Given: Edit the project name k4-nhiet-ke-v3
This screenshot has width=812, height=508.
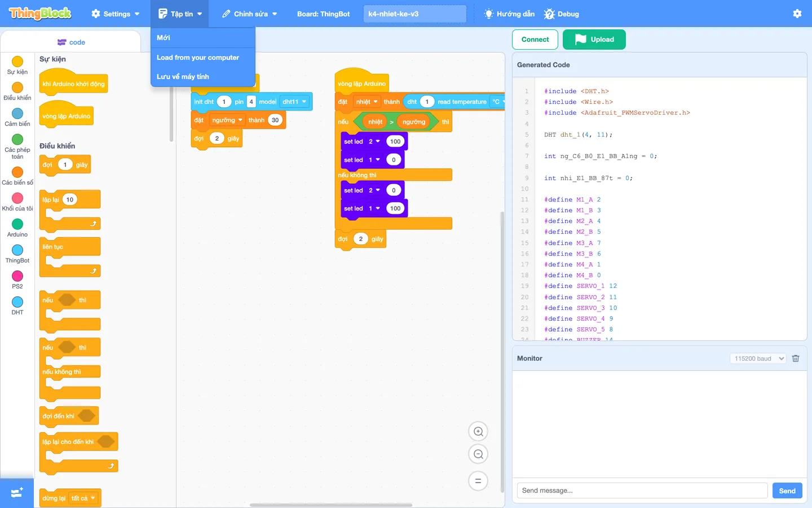Looking at the screenshot, I should [415, 14].
